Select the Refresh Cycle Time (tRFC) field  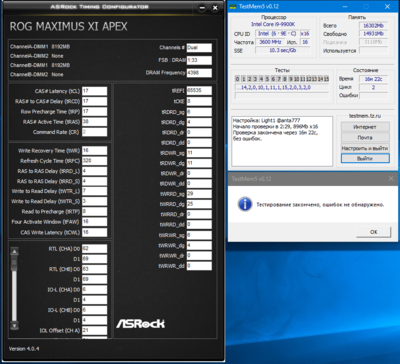[95, 161]
